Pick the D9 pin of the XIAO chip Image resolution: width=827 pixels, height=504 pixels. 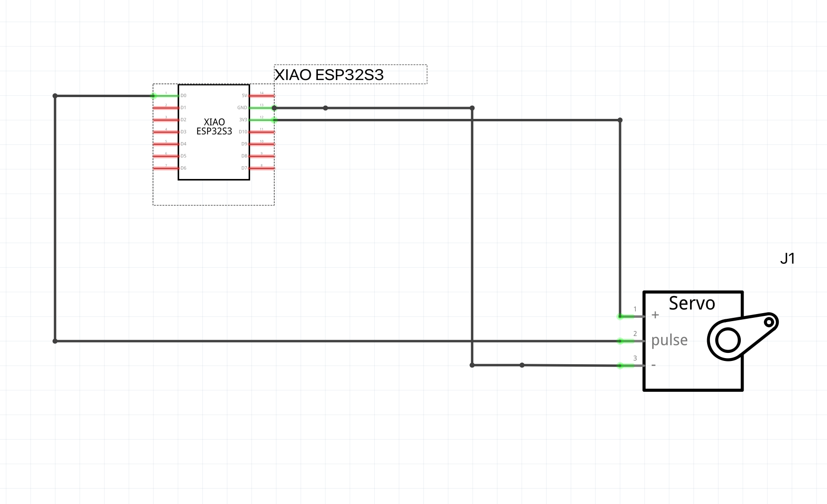click(x=261, y=144)
